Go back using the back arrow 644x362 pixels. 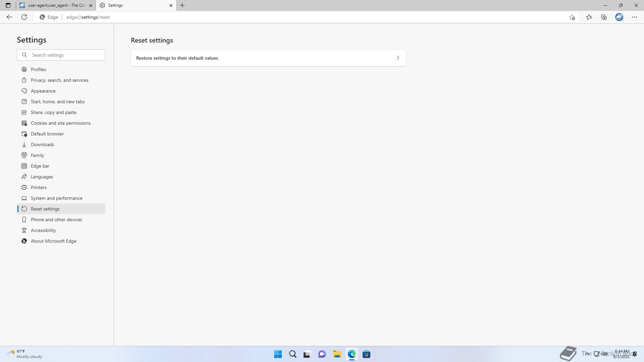coord(9,17)
